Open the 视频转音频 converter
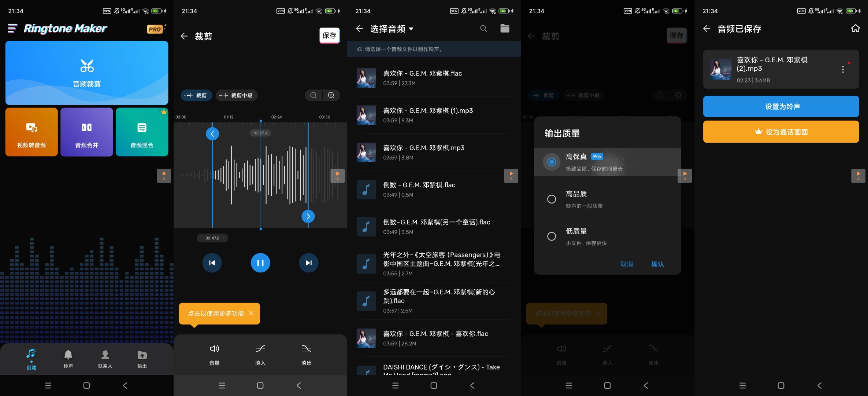Image resolution: width=868 pixels, height=396 pixels. 31,132
